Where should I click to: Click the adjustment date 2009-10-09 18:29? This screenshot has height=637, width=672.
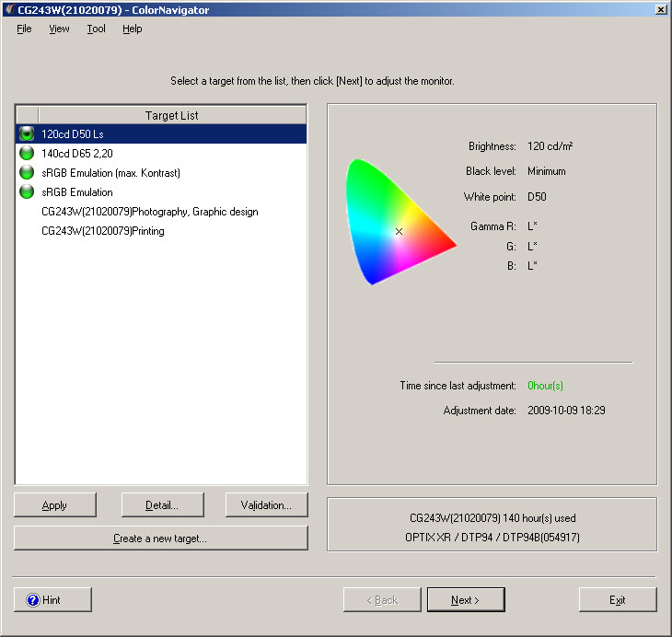566,411
